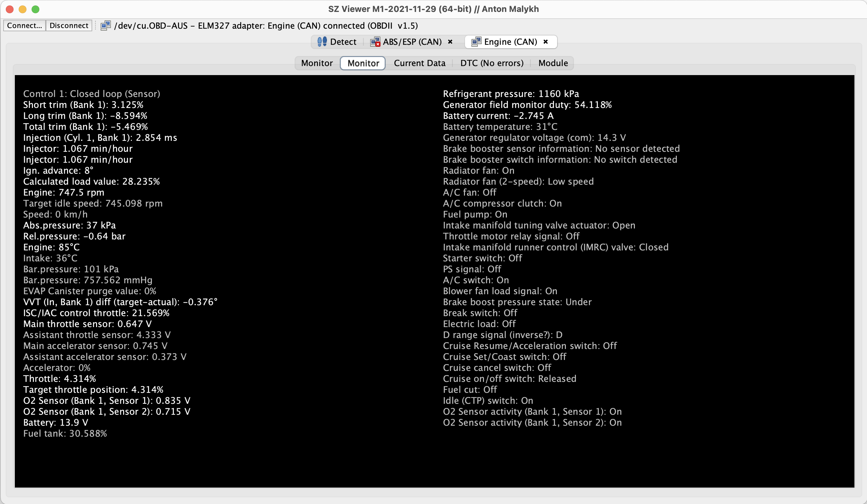
Task: Open the Current Data tab
Action: (x=419, y=63)
